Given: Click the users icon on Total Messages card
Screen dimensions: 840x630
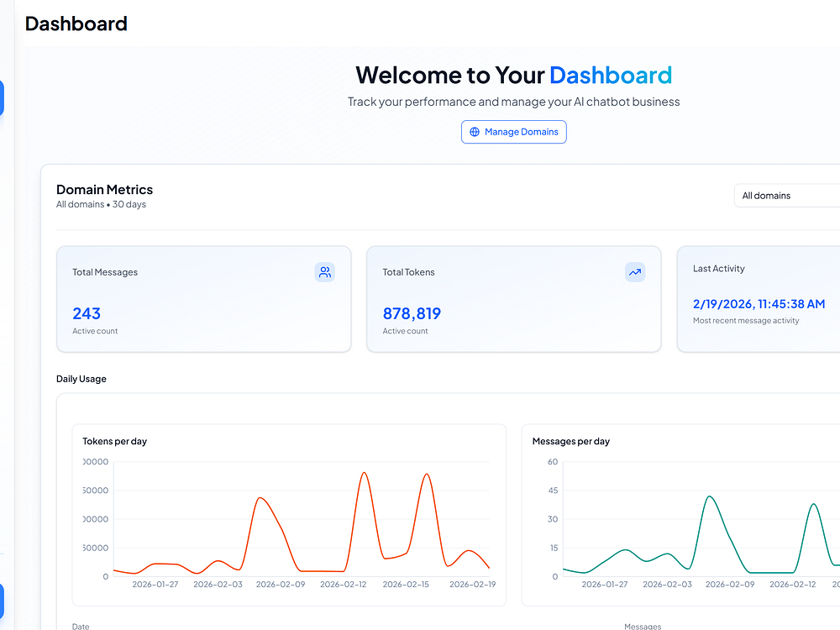Looking at the screenshot, I should (x=324, y=272).
